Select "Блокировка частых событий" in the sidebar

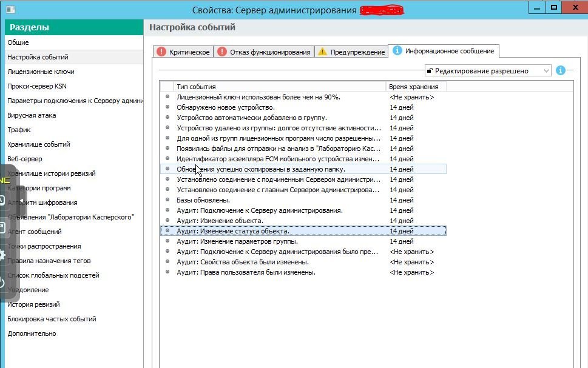[x=52, y=319]
